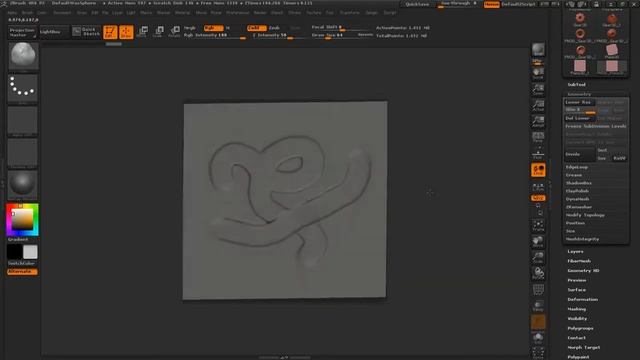The image size is (640, 360).
Task: Pick a color in the color picker
Action: 22,220
